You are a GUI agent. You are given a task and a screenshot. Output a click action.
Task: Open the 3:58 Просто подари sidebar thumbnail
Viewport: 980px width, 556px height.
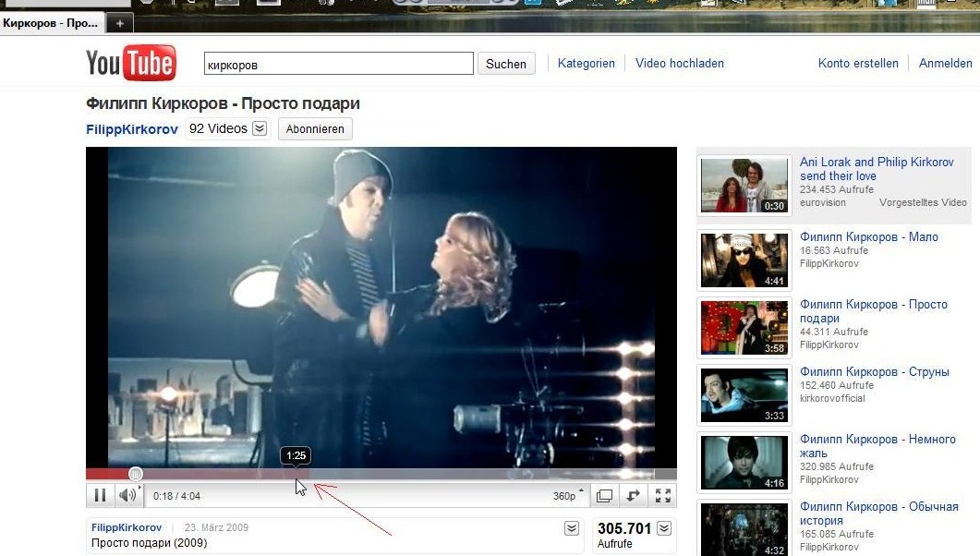(744, 328)
